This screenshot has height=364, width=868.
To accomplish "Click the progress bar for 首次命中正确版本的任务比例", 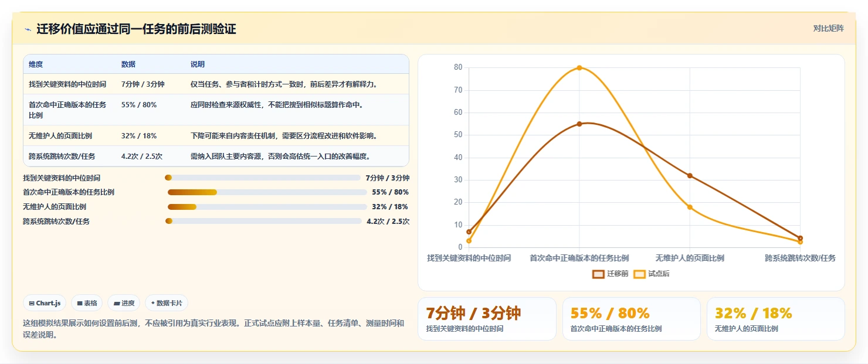I will [267, 192].
